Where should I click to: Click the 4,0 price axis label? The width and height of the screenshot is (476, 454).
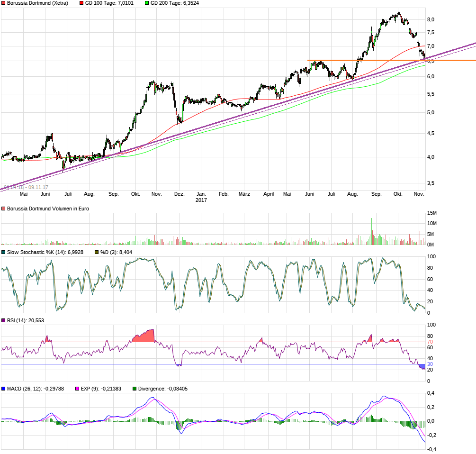pyautogui.click(x=431, y=157)
